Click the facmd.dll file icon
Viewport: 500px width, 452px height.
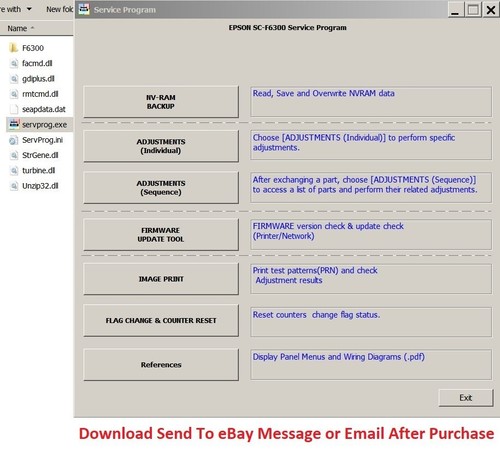14,63
